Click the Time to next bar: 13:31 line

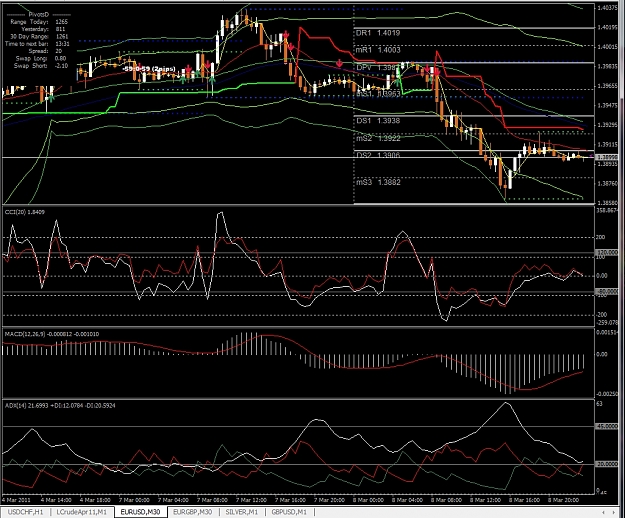(37, 44)
